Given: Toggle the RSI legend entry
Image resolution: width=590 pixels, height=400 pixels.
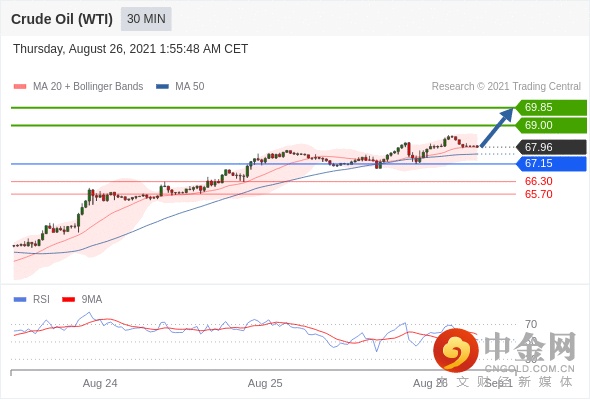Looking at the screenshot, I should tap(32, 300).
